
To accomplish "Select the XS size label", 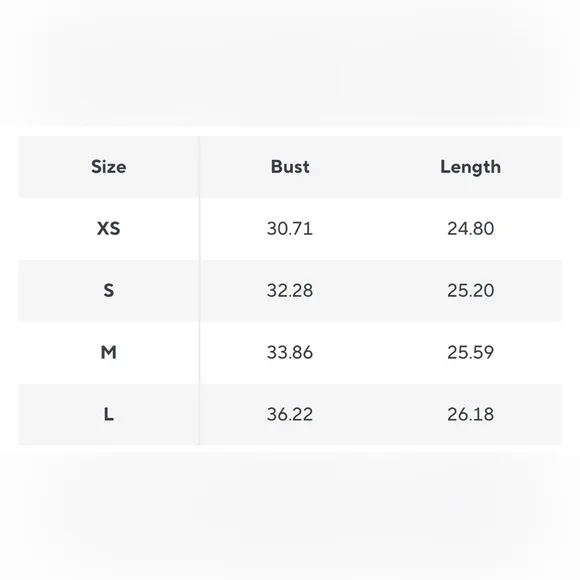I will point(109,229).
